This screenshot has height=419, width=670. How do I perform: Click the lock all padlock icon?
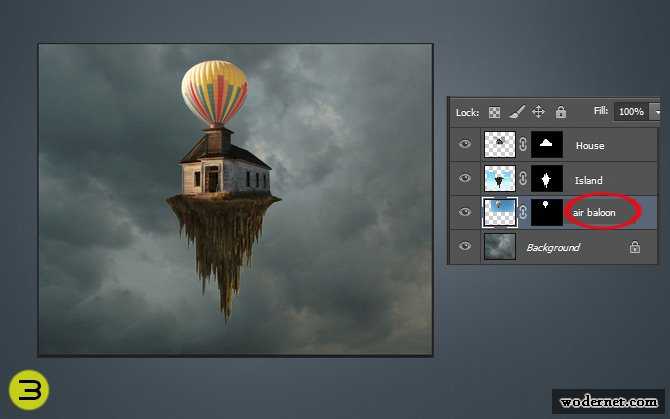[x=560, y=112]
